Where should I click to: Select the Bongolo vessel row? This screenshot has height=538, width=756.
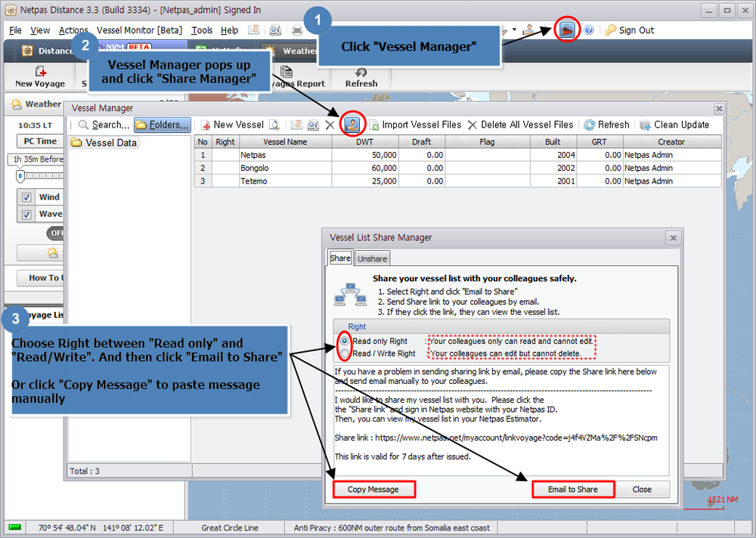tap(458, 168)
